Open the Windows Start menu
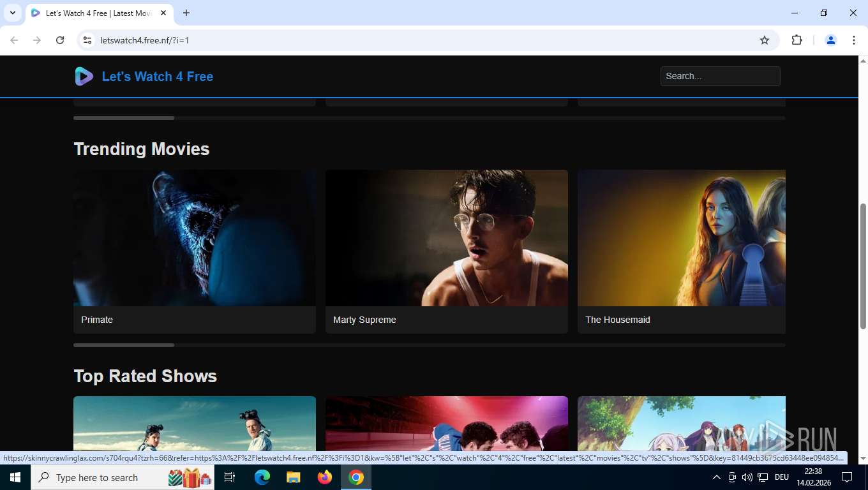Screen dimensions: 868x490 click(x=15, y=477)
